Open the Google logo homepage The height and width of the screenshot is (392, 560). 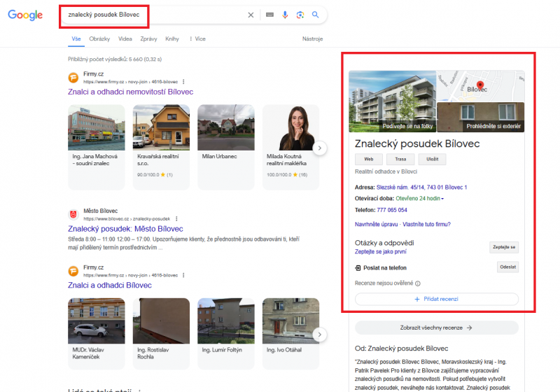click(x=25, y=15)
